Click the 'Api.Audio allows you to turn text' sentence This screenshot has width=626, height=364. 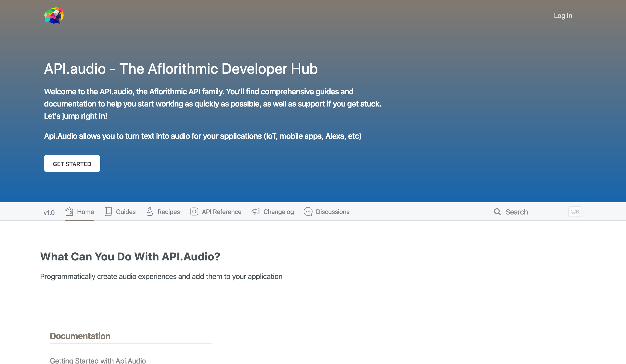(203, 136)
